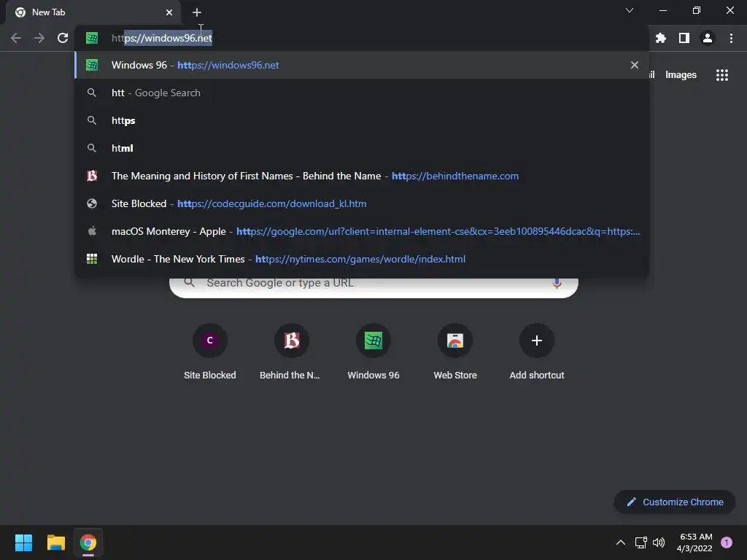Open Behind the Name suggestion
Viewport: 747px width, 560px height.
pos(362,176)
